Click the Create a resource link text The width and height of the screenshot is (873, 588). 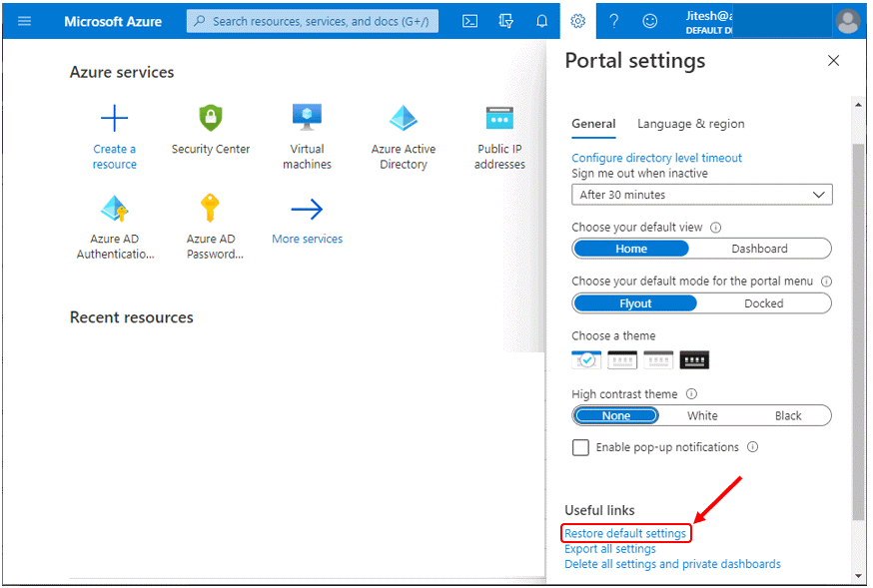point(114,157)
